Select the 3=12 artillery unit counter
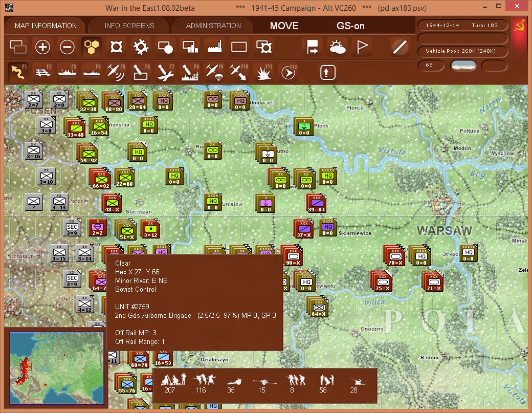This screenshot has height=413, width=532. point(150,228)
